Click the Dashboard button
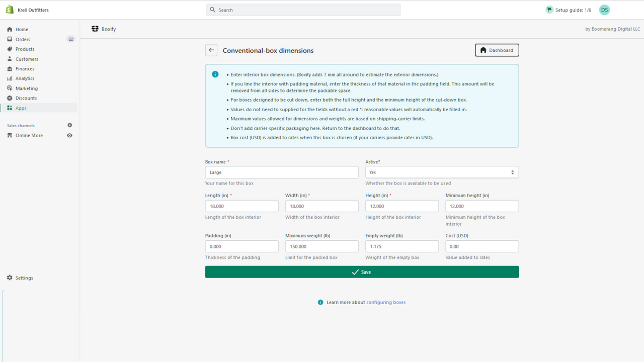The image size is (644, 362). pos(497,50)
